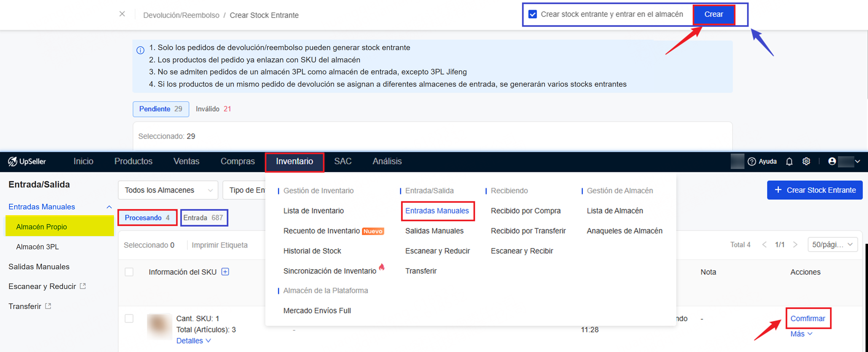Image resolution: width=868 pixels, height=352 pixels.
Task: Open the 50/página page size dropdown
Action: tap(832, 245)
